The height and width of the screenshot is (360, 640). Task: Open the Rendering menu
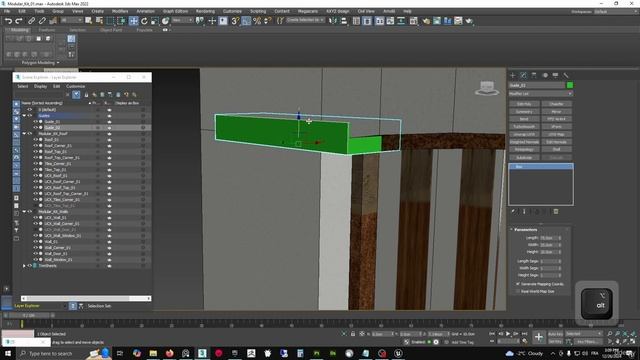tap(205, 11)
